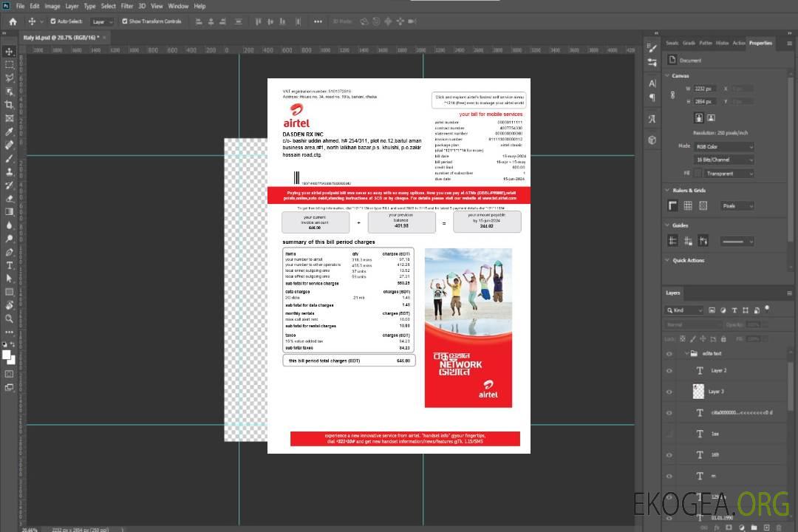Image resolution: width=798 pixels, height=532 pixels.
Task: Collapse the Quick Actions section
Action: [x=668, y=260]
